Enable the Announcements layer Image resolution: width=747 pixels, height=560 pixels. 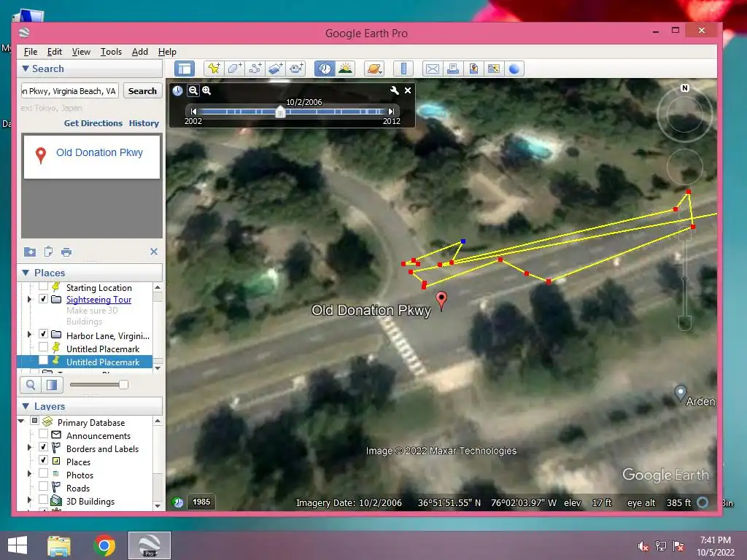pyautogui.click(x=43, y=434)
